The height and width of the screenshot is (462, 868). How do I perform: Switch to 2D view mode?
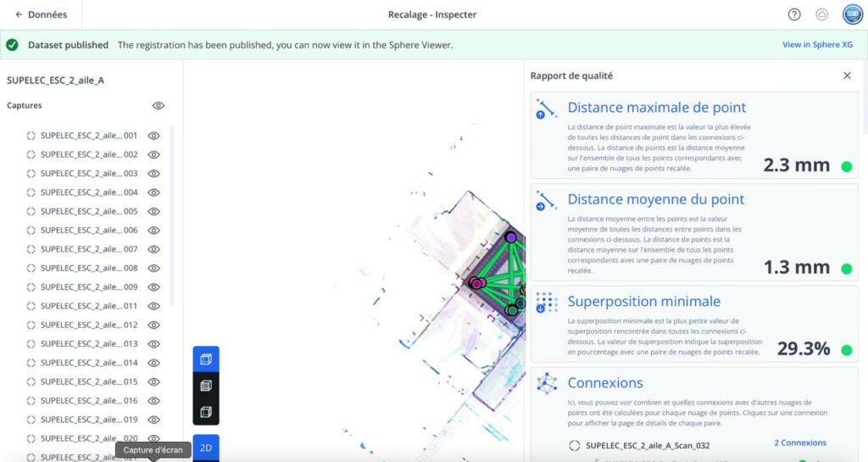tap(206, 448)
